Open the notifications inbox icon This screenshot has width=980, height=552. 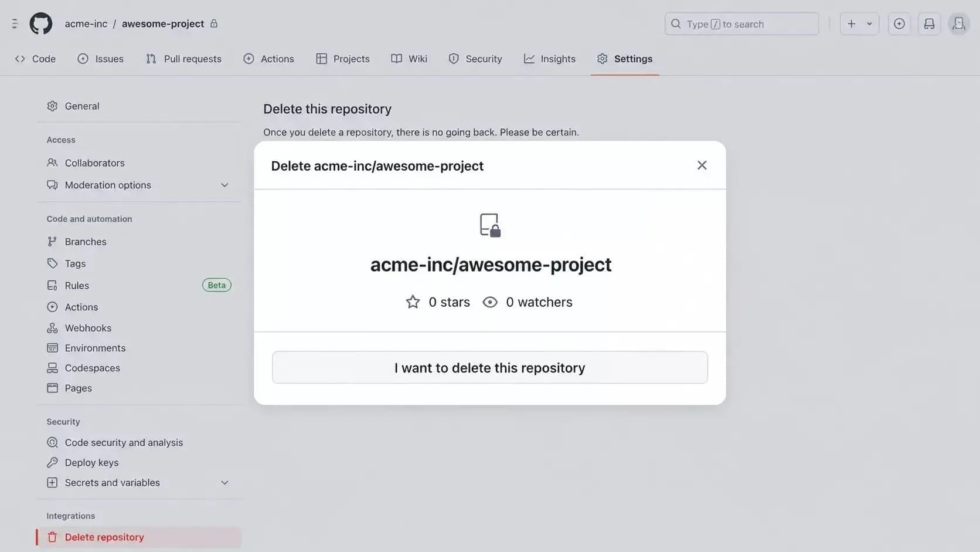pos(929,24)
